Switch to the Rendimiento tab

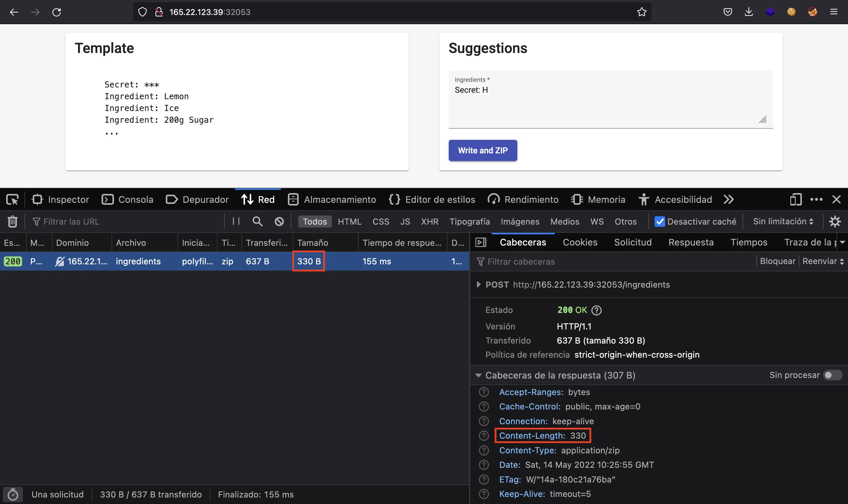(x=523, y=199)
